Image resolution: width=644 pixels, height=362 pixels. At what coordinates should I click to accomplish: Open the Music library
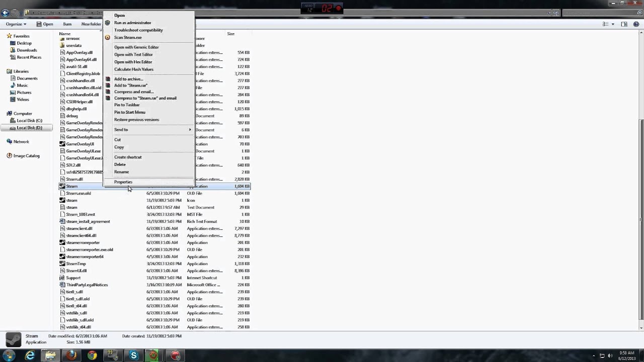pyautogui.click(x=22, y=85)
